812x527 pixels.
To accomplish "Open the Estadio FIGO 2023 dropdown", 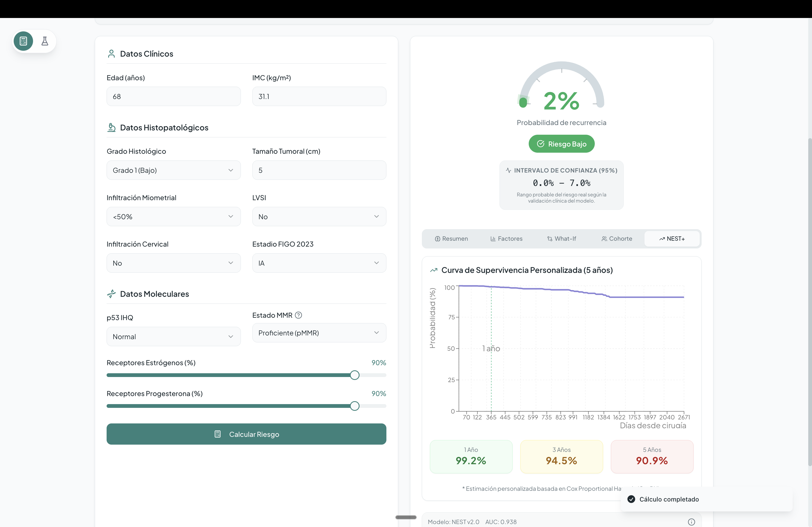I will [x=319, y=263].
